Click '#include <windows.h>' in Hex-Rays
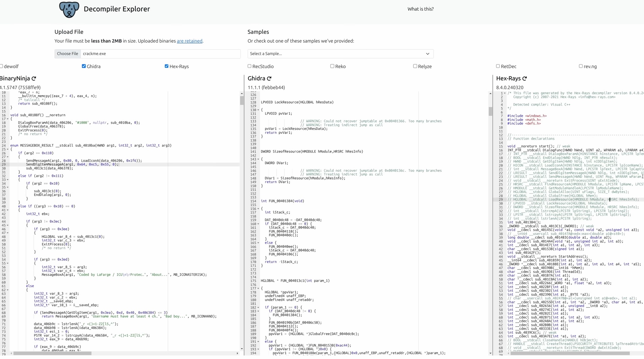The width and height of the screenshot is (644, 359). point(527,116)
